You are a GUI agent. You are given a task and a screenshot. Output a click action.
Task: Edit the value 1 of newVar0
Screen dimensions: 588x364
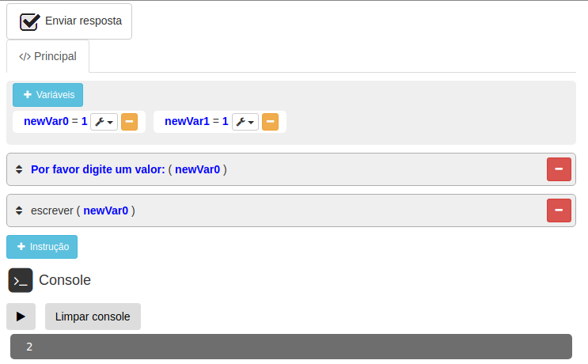click(x=84, y=122)
